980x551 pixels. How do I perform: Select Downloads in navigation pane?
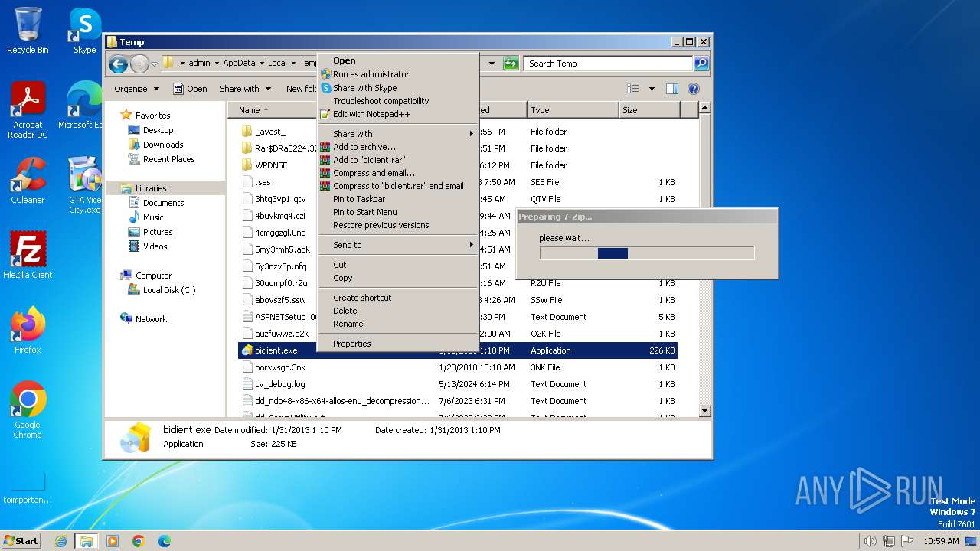(163, 145)
